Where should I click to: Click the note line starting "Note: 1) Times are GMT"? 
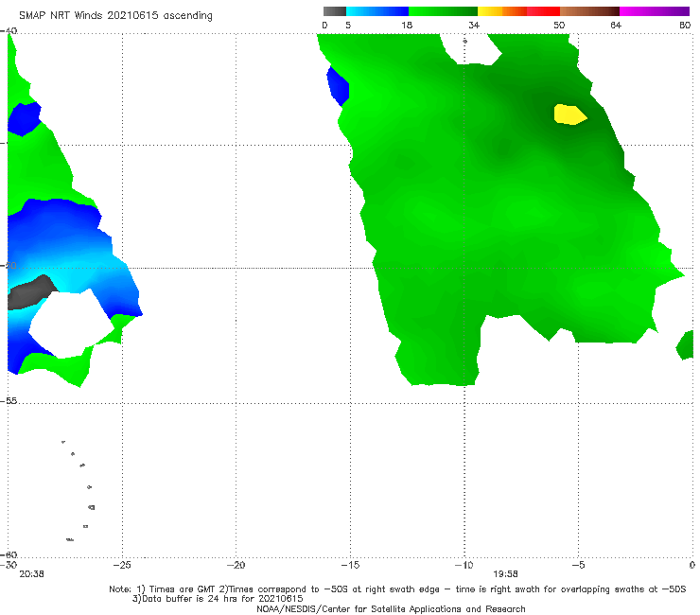[x=397, y=589]
